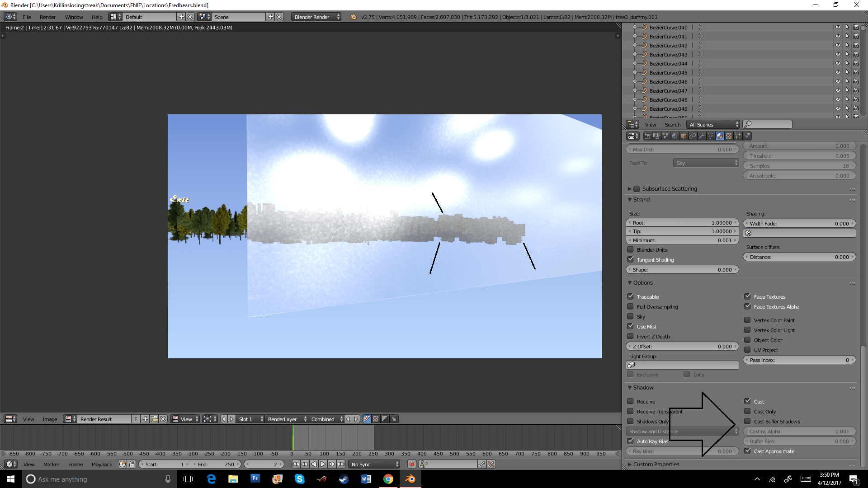Select the Modifiers wrench tab
Screen dimensions: 868x488
[702, 136]
